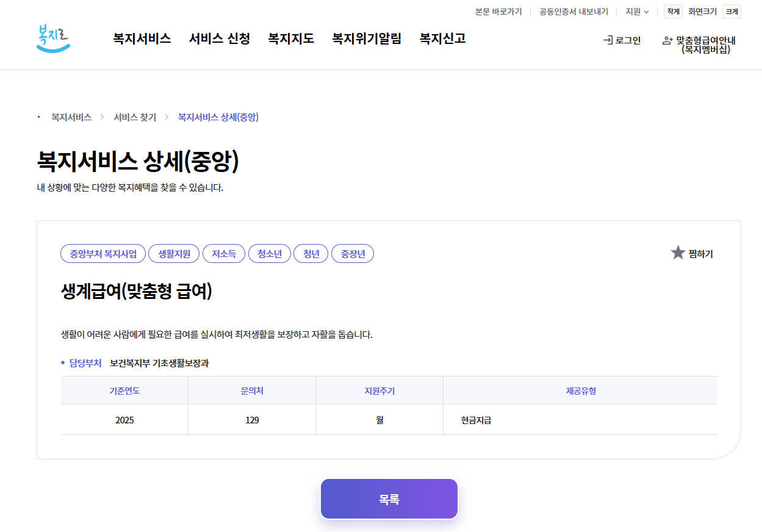Screen dimensions: 762x532
Task: Click the subtitle 내 상황에 맞는 다양한 복지혜택
Action: point(130,187)
